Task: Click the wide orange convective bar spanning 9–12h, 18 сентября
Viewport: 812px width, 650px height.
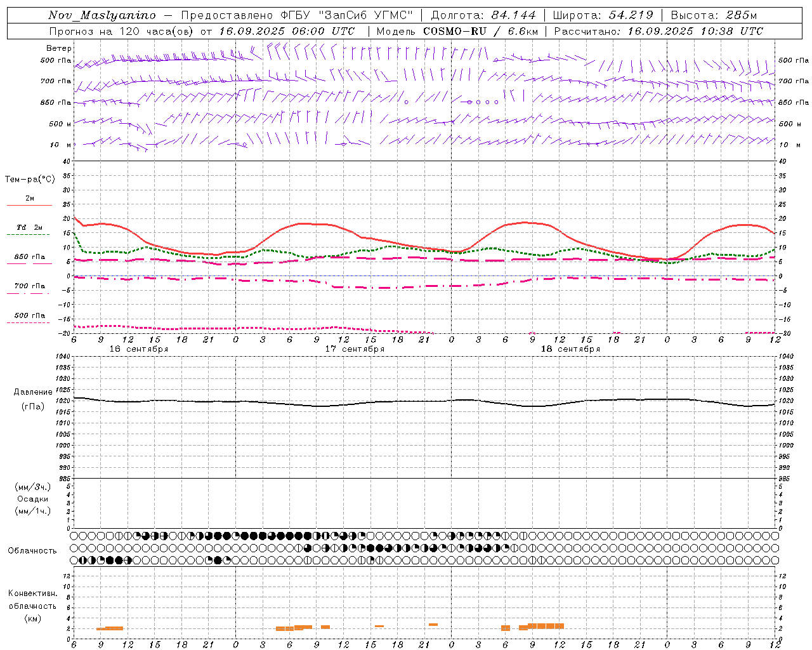Action: pyautogui.click(x=546, y=626)
